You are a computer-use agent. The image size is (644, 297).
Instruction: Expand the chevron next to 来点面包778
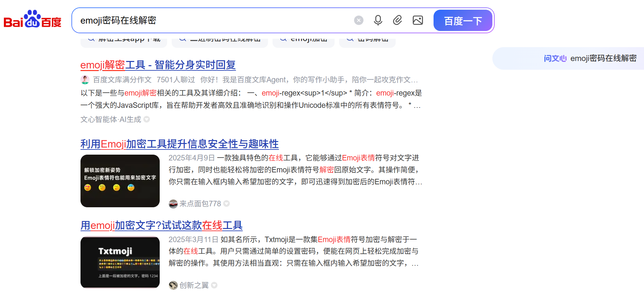[226, 204]
